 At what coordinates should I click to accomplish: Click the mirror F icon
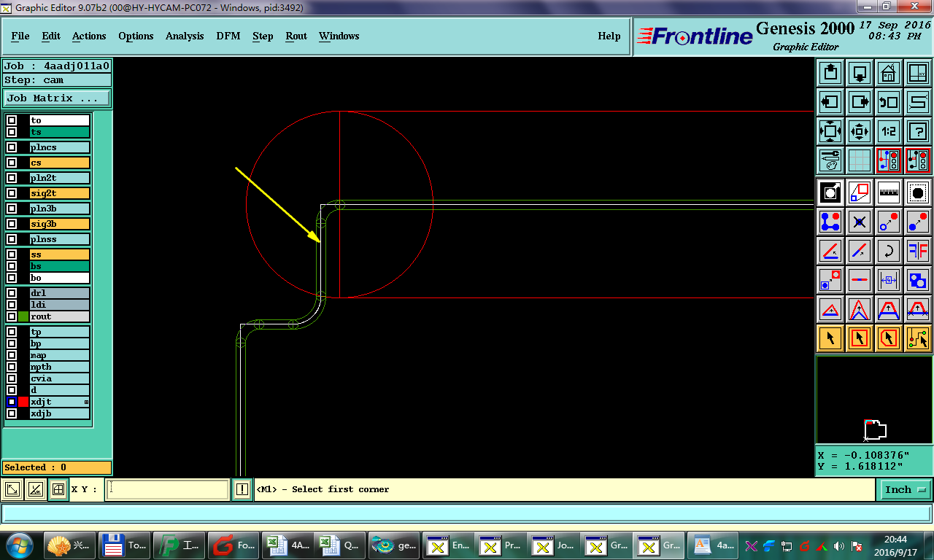click(x=917, y=251)
